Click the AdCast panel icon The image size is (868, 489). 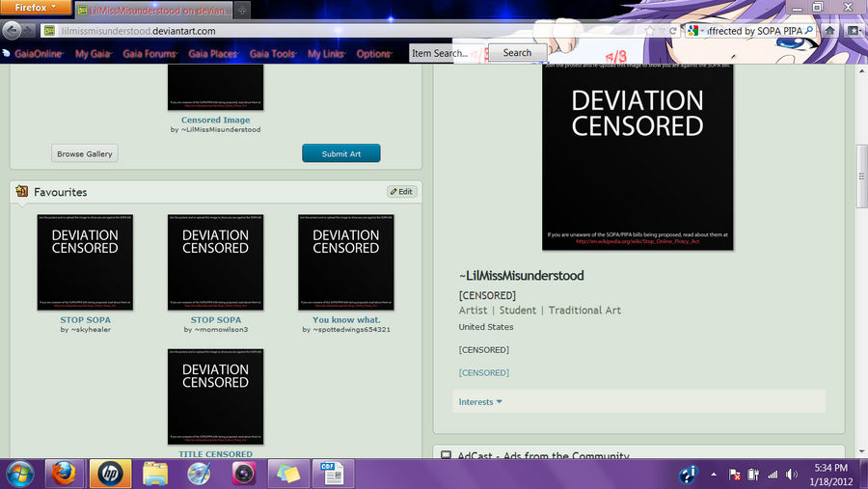(x=446, y=455)
